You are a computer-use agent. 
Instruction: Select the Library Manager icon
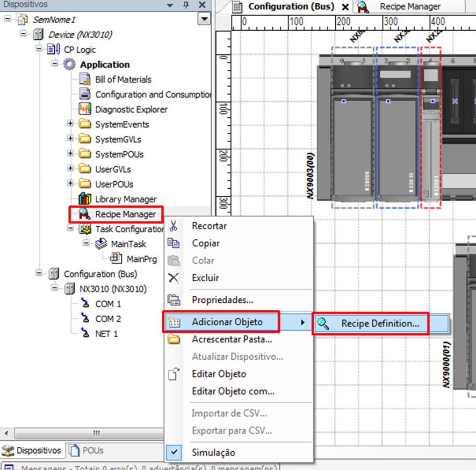pyautogui.click(x=85, y=199)
